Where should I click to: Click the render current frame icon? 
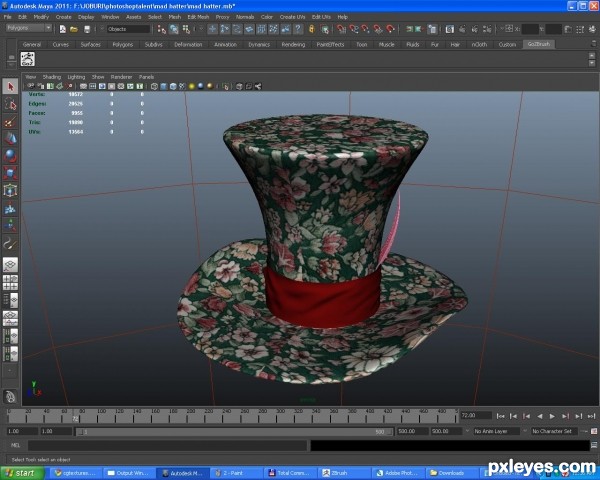coord(463,29)
